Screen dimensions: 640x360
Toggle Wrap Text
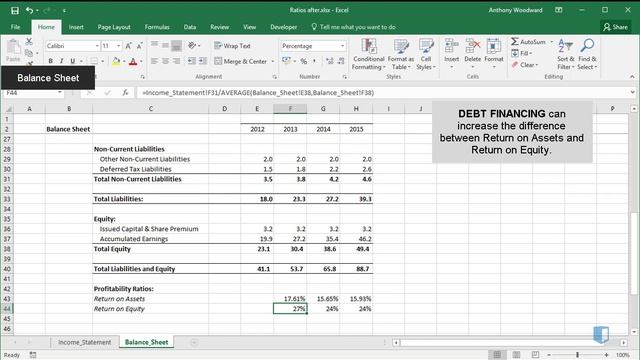tap(232, 46)
